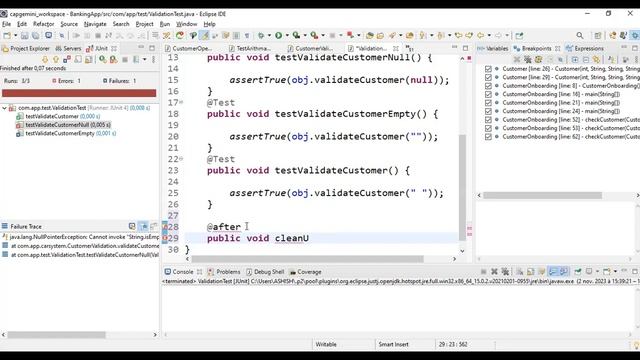
Task: Open JUnit history dropdown arrow
Action: point(144,60)
